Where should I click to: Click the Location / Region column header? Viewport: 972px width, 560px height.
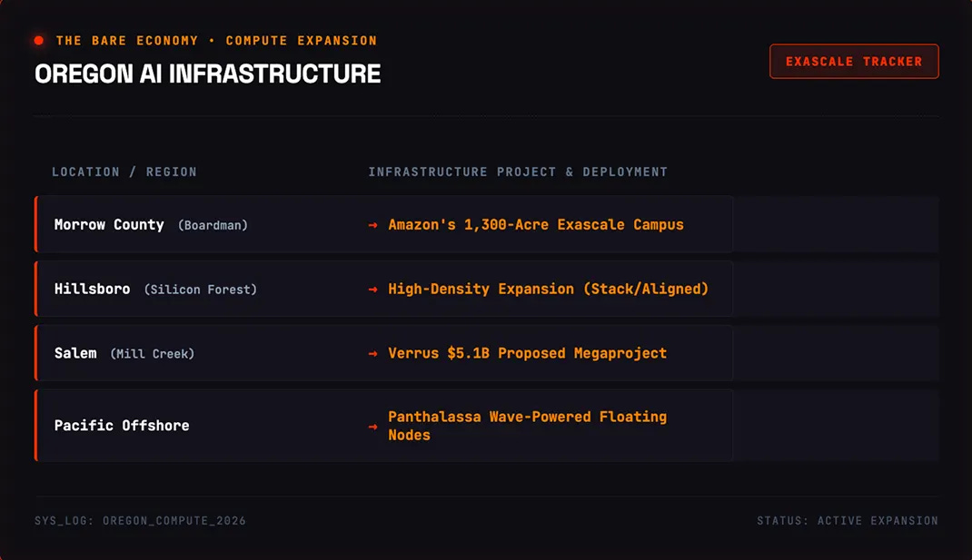pyautogui.click(x=124, y=172)
